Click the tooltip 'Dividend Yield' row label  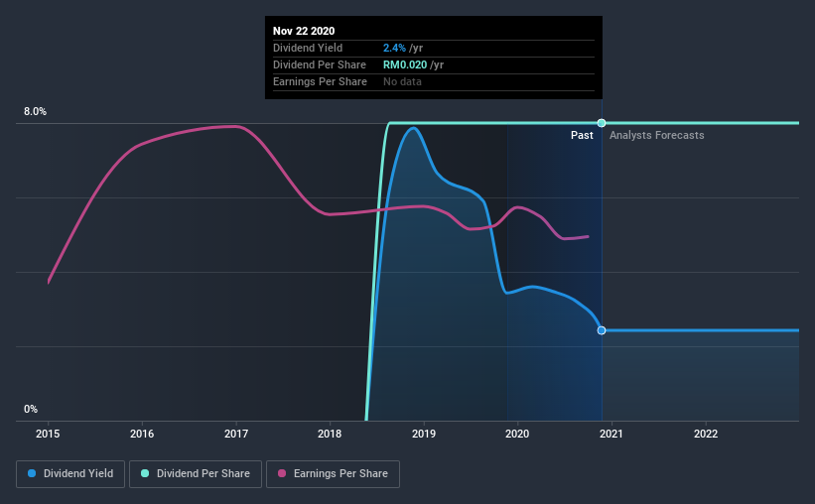pos(308,48)
